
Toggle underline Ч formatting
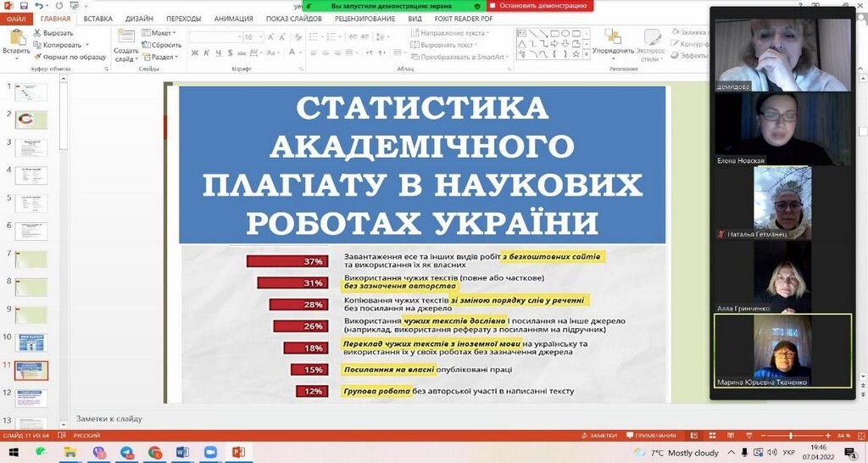click(x=218, y=53)
